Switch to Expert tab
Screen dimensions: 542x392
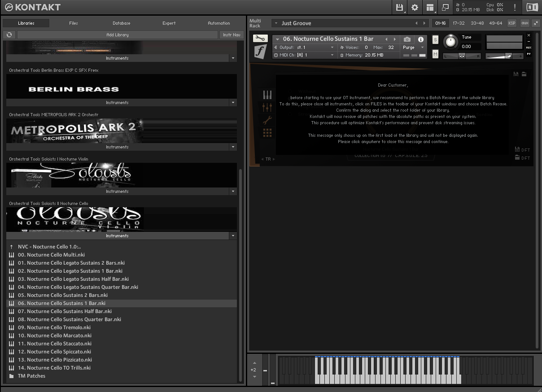169,23
